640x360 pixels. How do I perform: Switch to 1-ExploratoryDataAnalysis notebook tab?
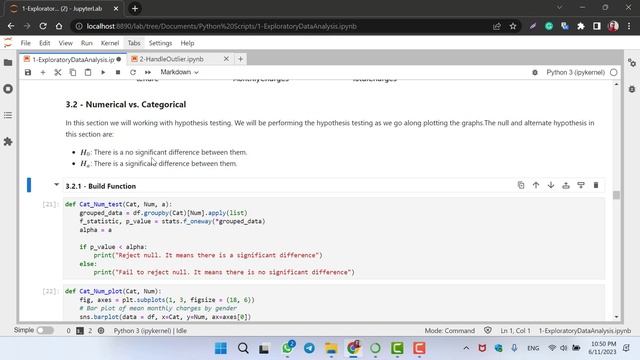point(73,59)
